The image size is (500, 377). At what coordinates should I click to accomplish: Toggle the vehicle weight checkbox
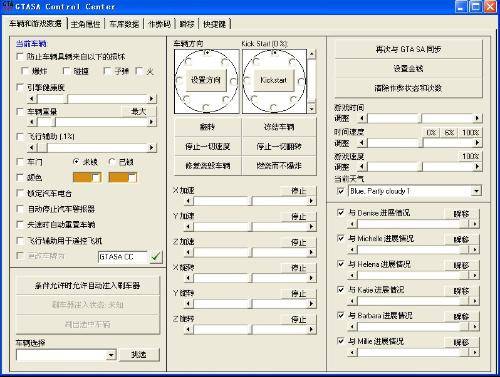(x=21, y=111)
